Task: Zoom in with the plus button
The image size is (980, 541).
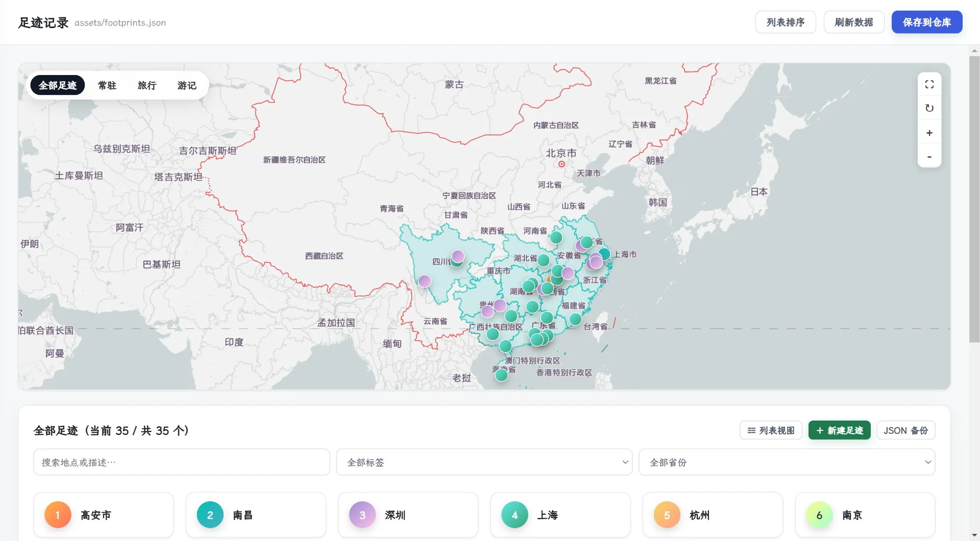Action: [929, 133]
